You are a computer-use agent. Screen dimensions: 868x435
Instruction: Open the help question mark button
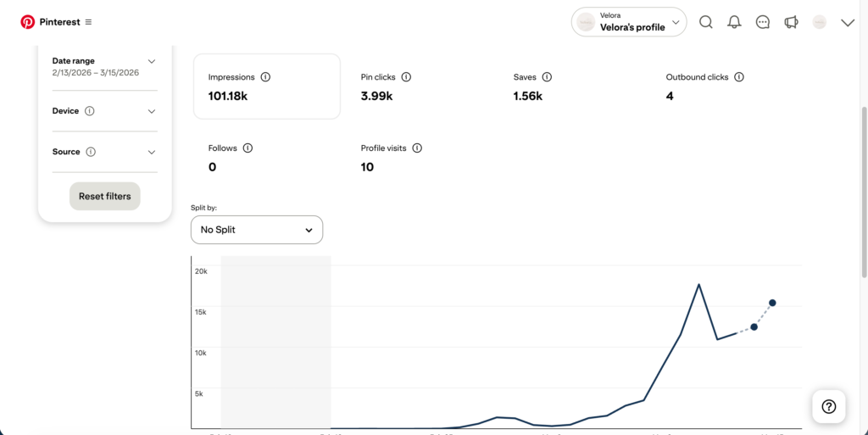[x=829, y=407]
